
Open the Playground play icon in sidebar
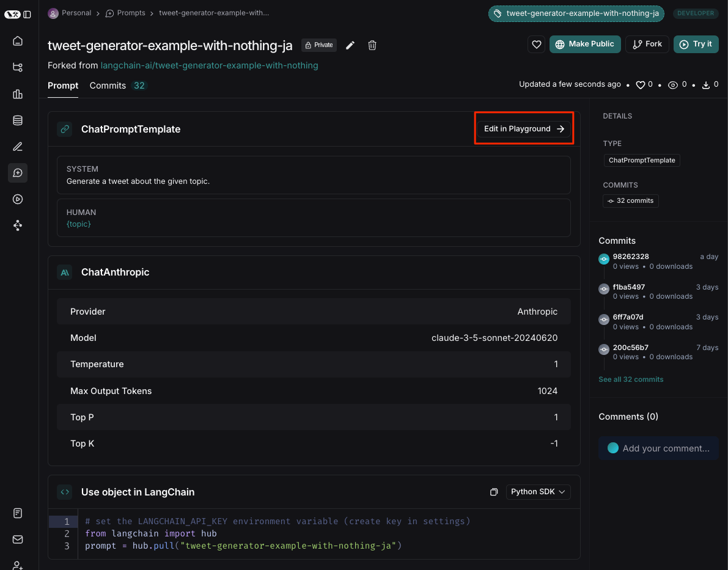point(18,199)
